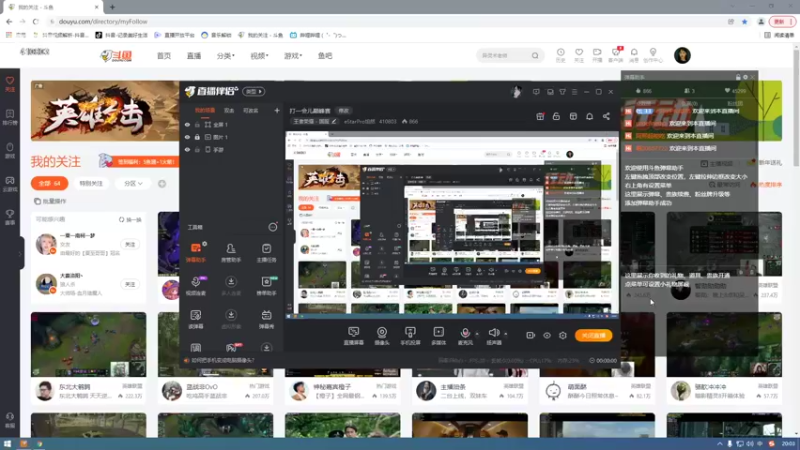Open the 主播任务 tool icon
This screenshot has height=450, width=800.
pos(266,252)
